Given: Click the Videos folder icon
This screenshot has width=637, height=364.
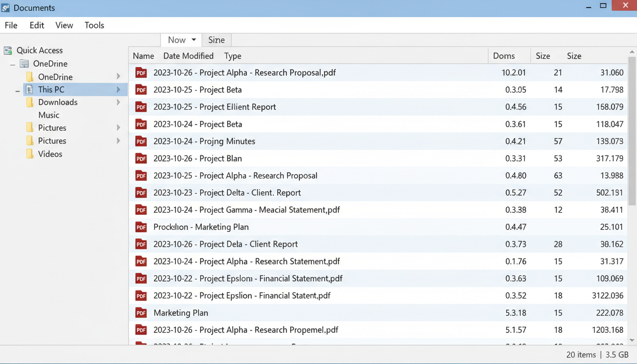Looking at the screenshot, I should coord(29,154).
